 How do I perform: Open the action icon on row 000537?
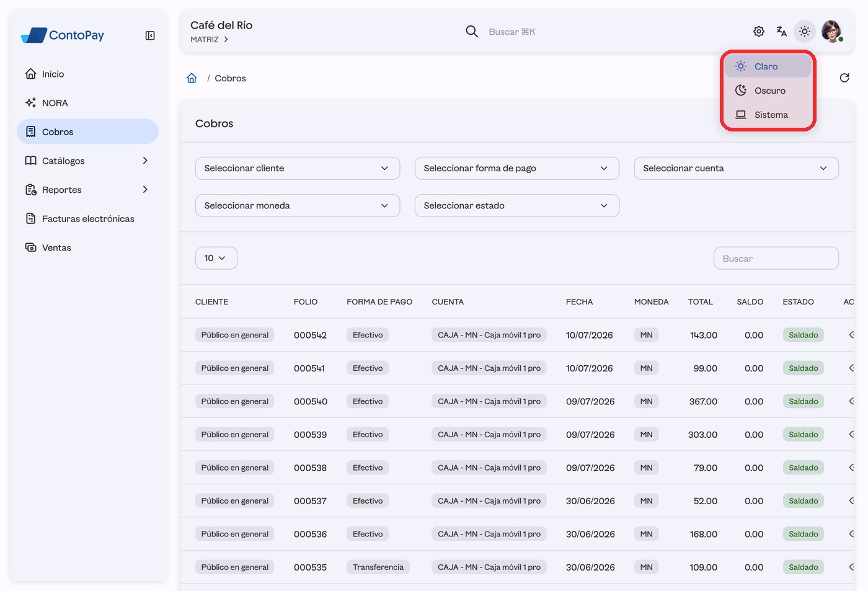click(852, 500)
